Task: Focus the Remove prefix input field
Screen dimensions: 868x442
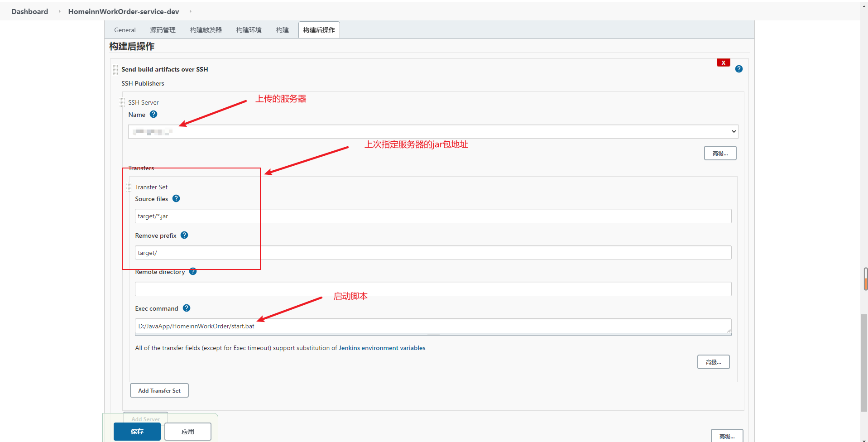Action: (x=433, y=252)
